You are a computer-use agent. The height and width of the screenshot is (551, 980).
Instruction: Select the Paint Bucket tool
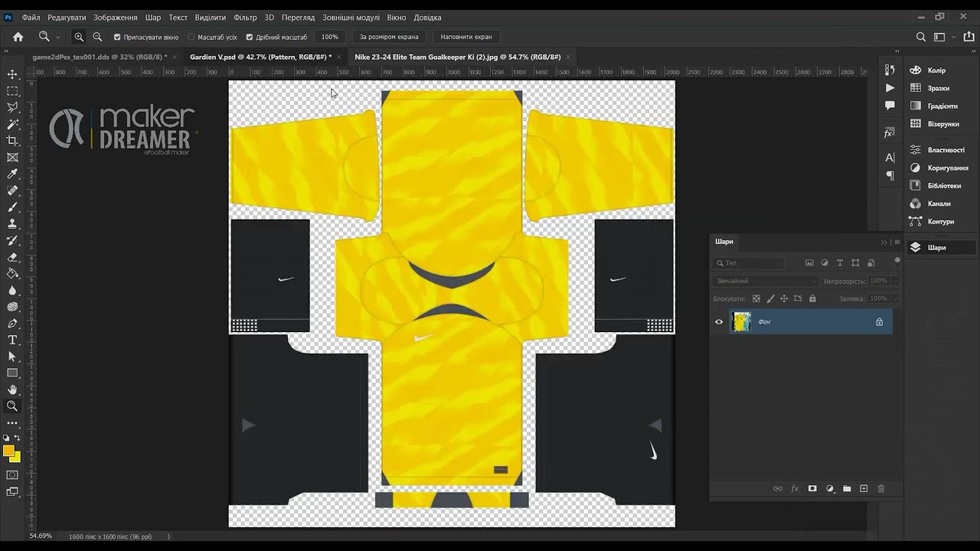tap(12, 273)
